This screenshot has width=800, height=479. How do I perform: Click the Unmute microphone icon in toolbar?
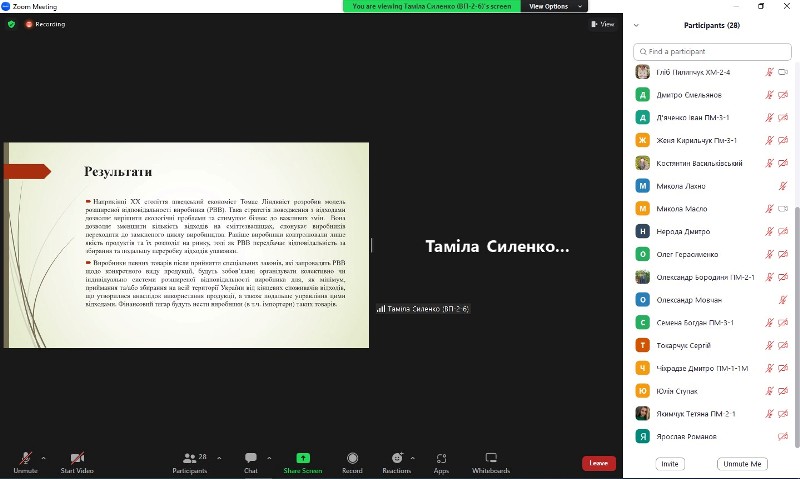tap(26, 458)
